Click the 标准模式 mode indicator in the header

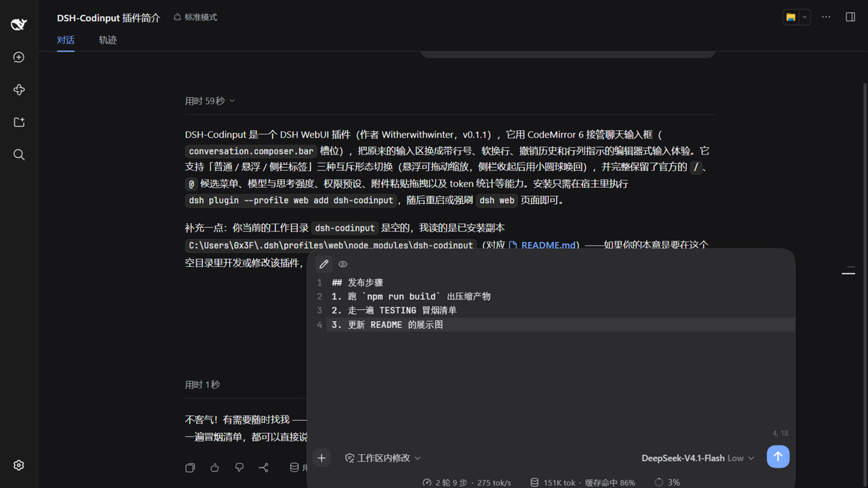195,17
